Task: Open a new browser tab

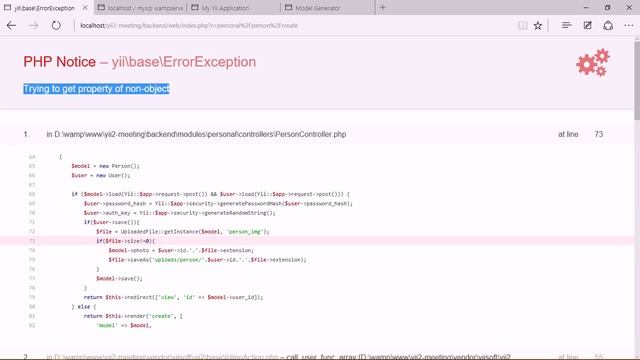Action: tap(383, 7)
